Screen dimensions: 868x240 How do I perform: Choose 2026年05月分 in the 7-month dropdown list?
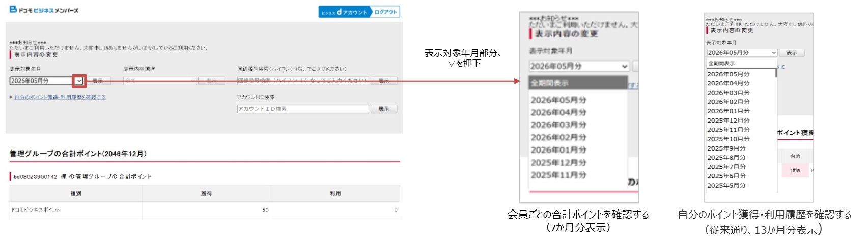point(558,100)
